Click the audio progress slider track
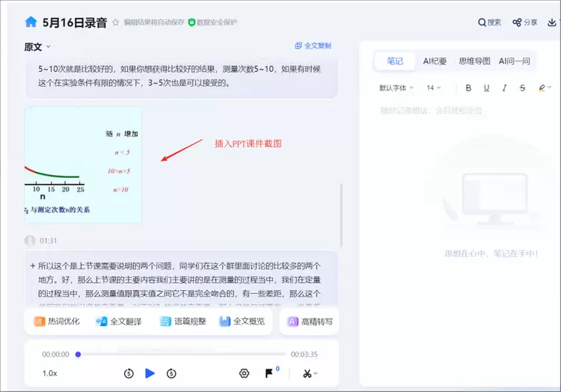 click(x=180, y=355)
